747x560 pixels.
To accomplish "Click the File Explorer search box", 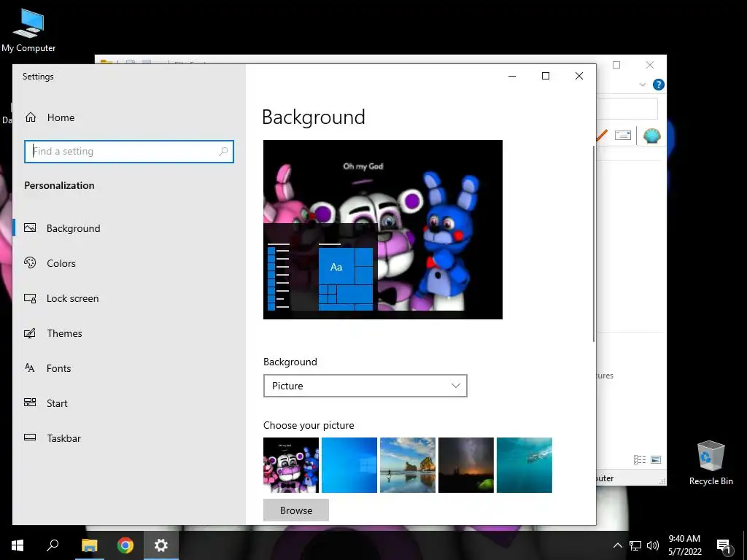I will pyautogui.click(x=627, y=109).
